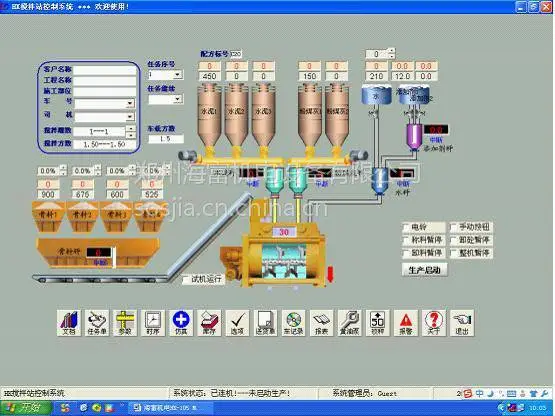Click the 施工部位 input field

105,92
